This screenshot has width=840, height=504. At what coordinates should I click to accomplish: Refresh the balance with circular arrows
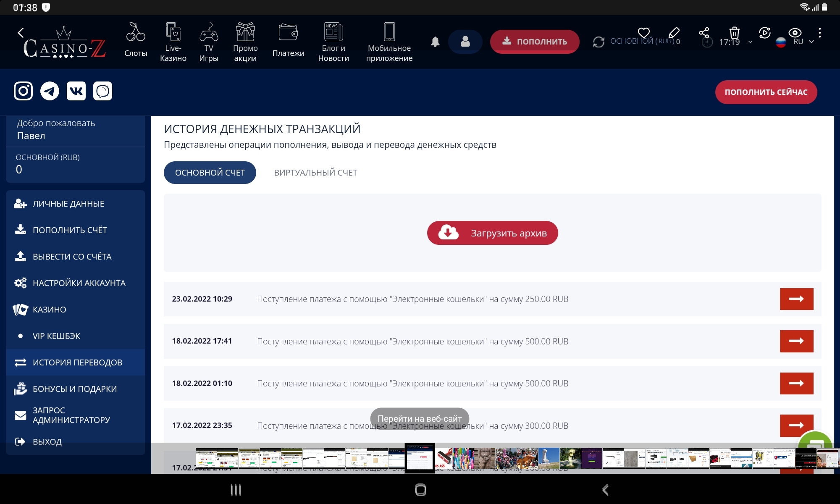point(598,42)
